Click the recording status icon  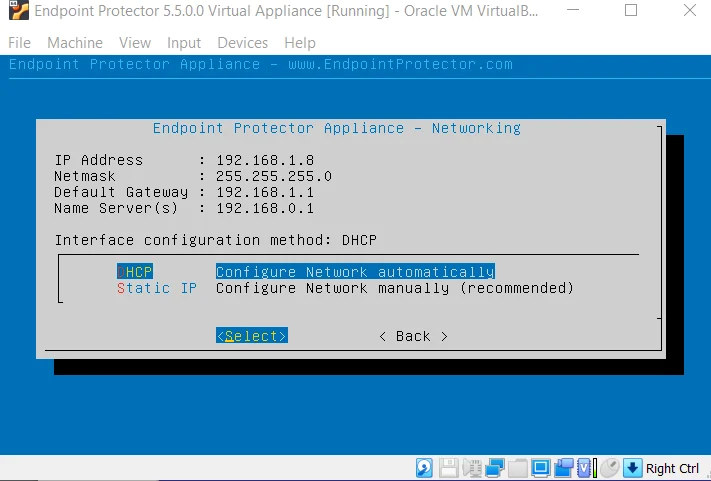point(564,468)
